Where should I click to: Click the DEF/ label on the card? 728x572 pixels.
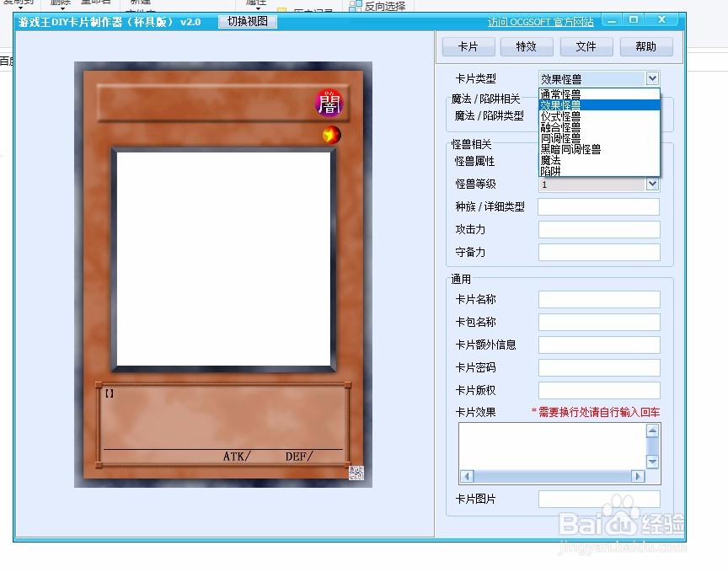click(x=299, y=457)
